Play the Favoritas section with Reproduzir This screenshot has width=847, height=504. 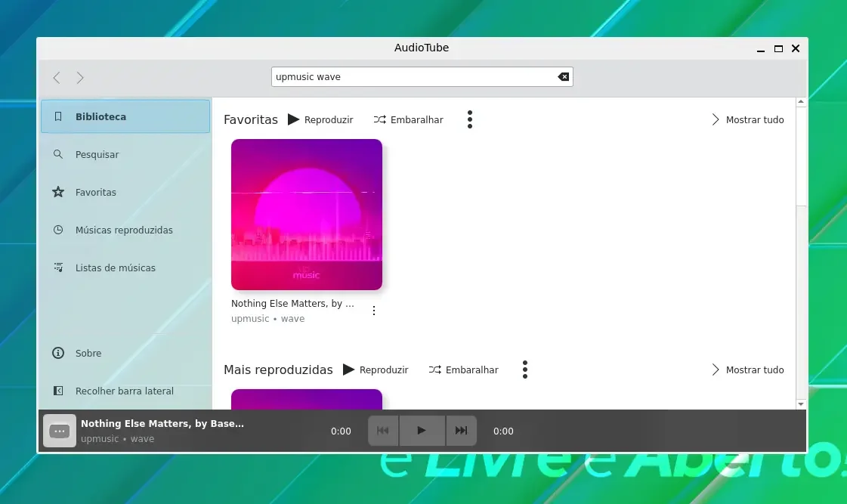320,119
